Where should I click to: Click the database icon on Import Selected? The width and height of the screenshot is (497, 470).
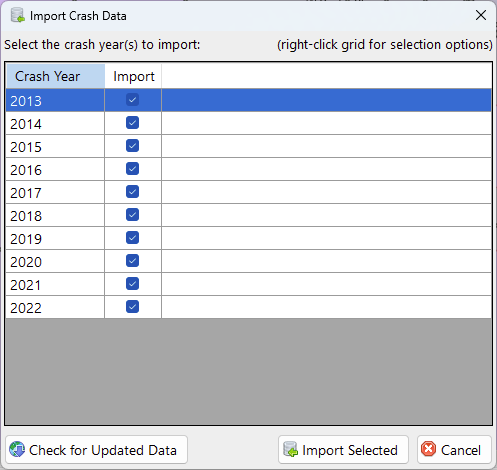point(290,449)
